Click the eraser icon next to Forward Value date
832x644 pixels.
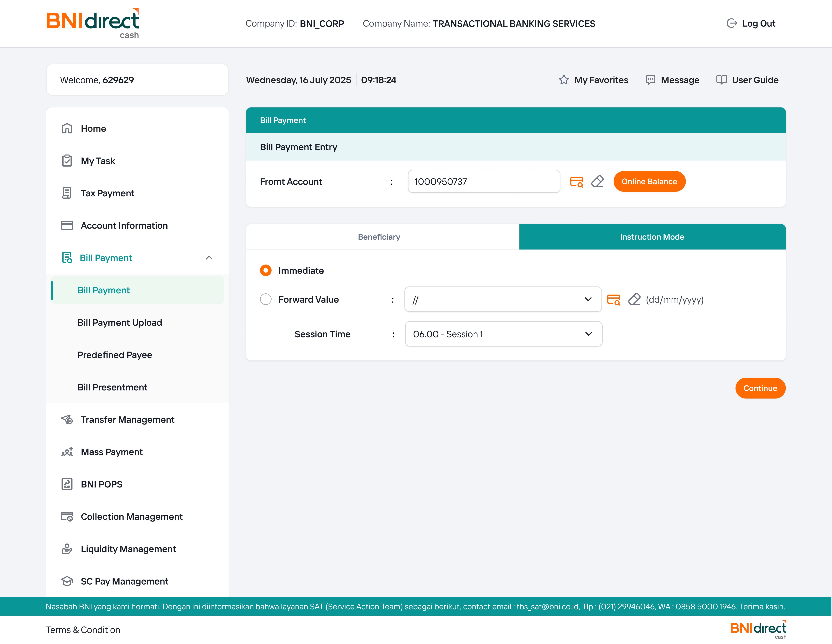(x=634, y=300)
